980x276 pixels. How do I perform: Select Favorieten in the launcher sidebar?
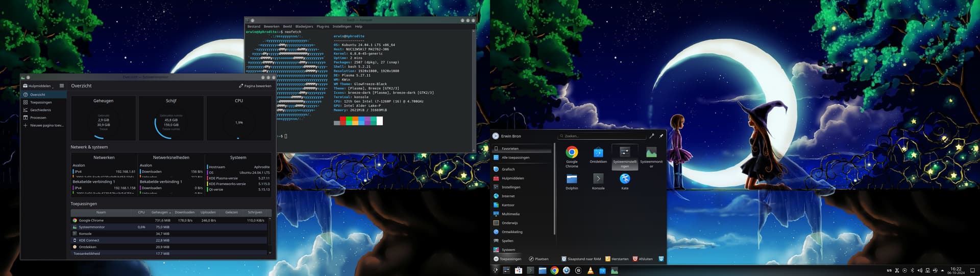(522, 148)
